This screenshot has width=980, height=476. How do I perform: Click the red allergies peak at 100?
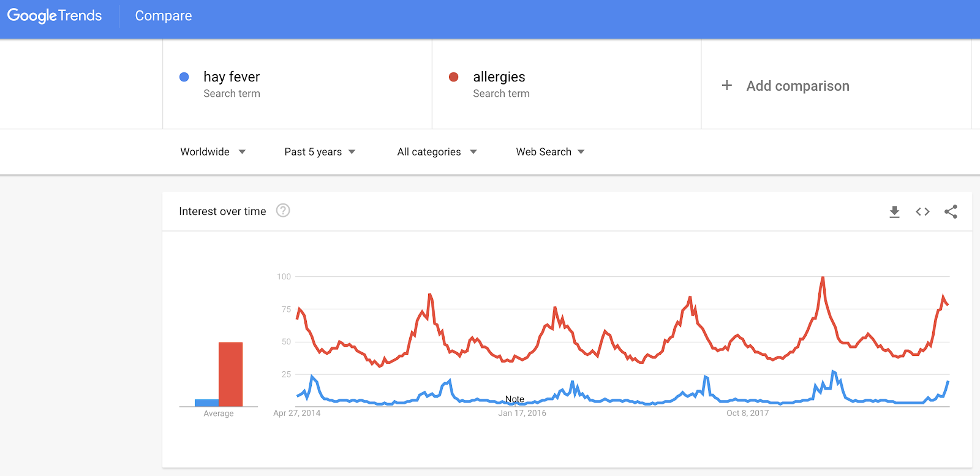pyautogui.click(x=823, y=278)
